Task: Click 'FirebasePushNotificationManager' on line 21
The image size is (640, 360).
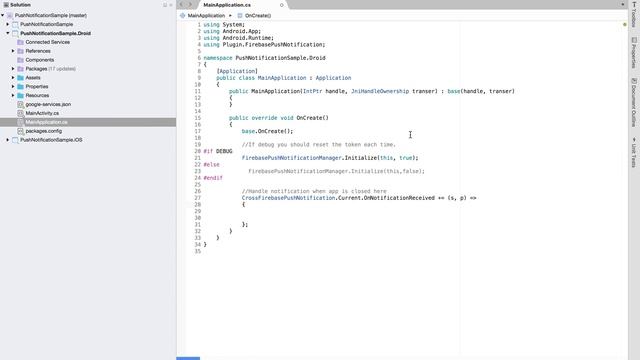Action: [x=291, y=158]
